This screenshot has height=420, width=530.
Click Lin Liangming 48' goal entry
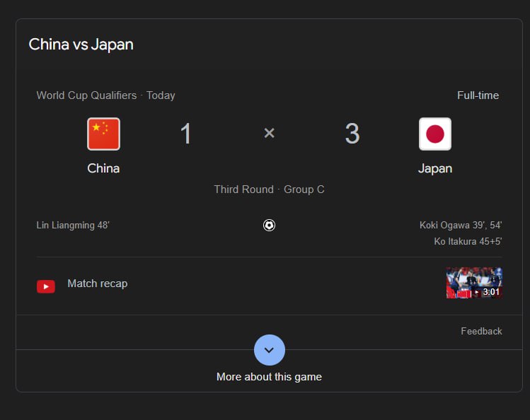[73, 226]
